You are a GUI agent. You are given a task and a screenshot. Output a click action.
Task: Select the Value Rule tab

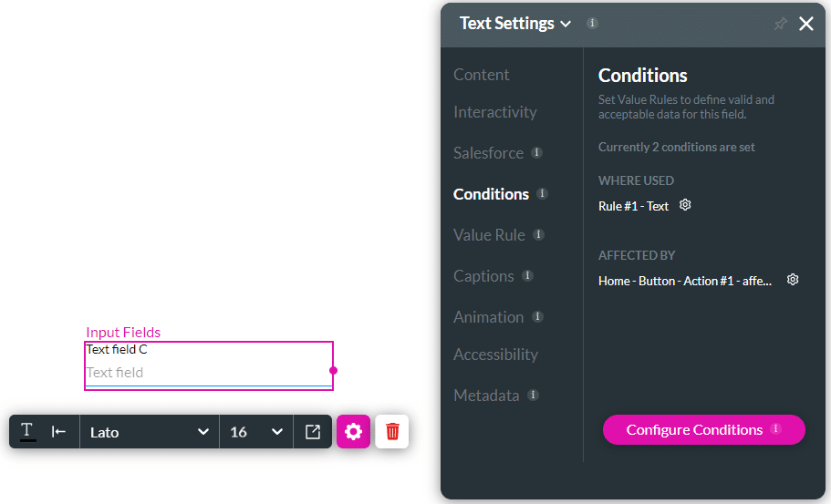click(x=489, y=235)
